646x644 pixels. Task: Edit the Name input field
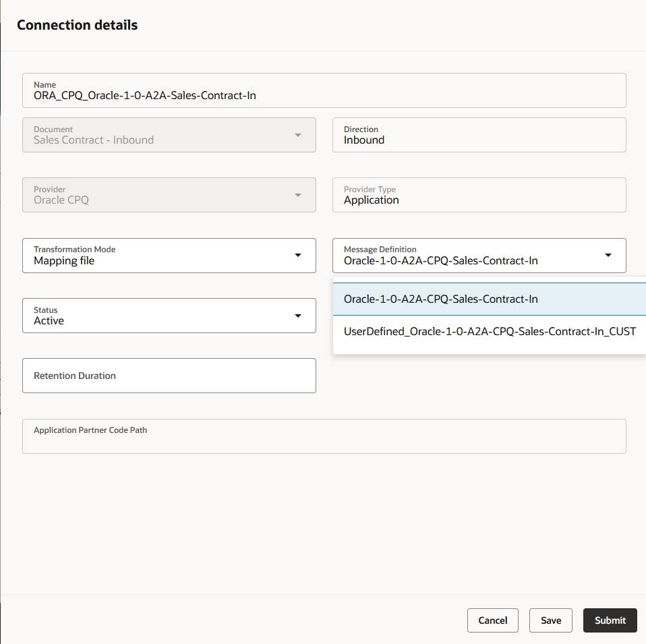[x=324, y=90]
